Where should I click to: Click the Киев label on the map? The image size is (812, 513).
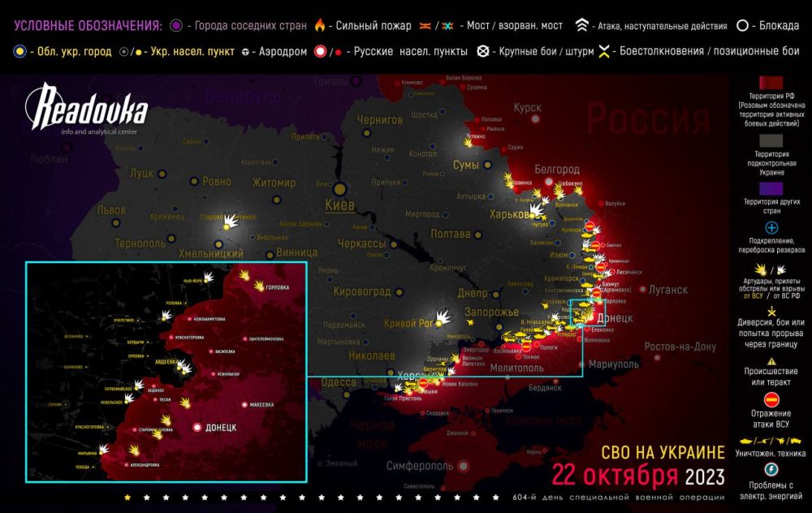[339, 205]
